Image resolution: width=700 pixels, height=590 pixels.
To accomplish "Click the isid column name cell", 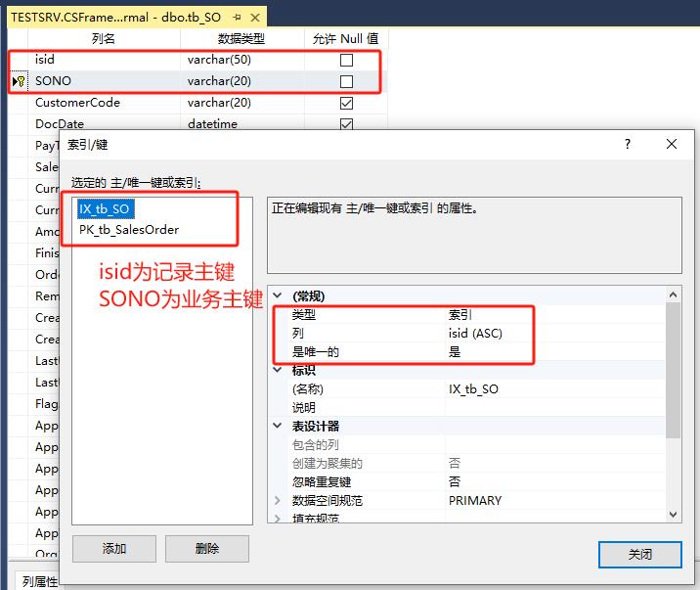I will click(x=105, y=60).
